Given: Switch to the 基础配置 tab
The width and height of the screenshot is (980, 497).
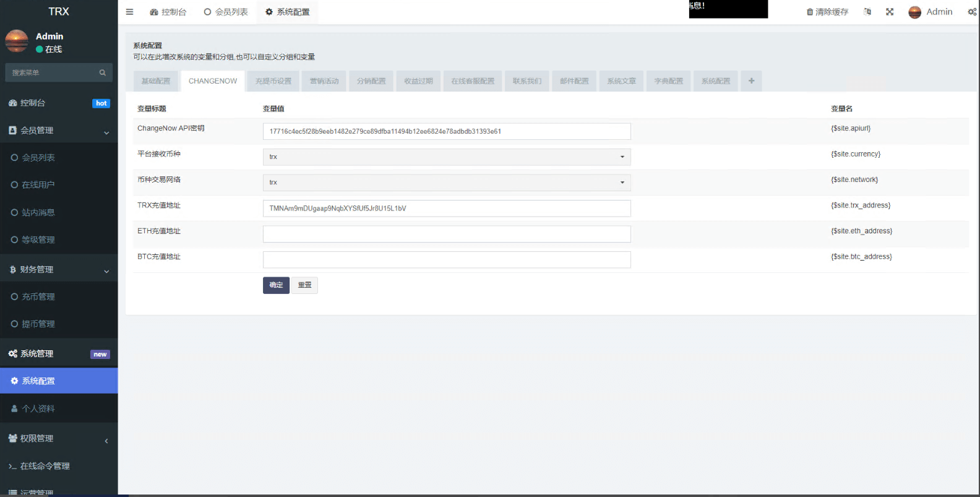Looking at the screenshot, I should (156, 81).
